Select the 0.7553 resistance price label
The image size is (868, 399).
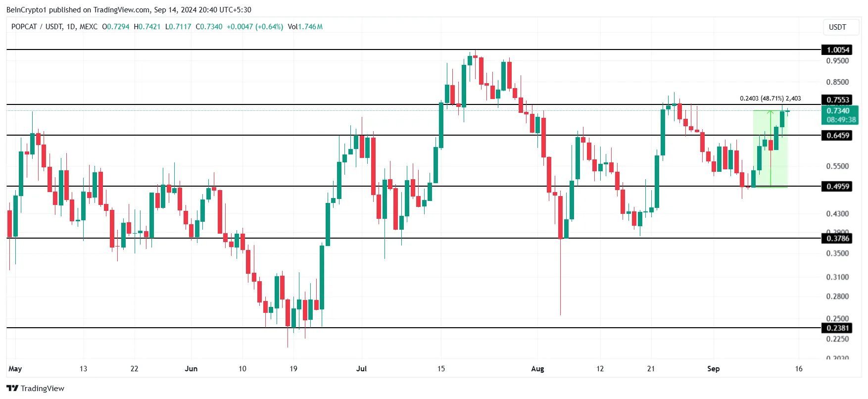click(837, 100)
